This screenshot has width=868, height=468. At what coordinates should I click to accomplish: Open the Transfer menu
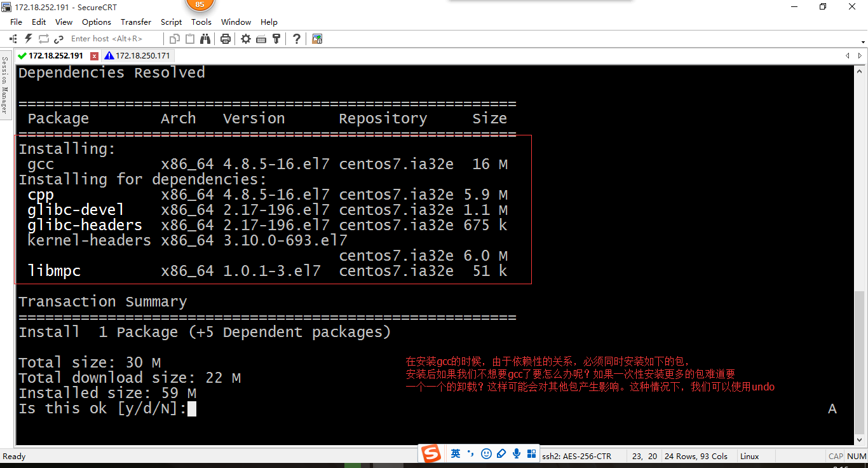coord(136,22)
